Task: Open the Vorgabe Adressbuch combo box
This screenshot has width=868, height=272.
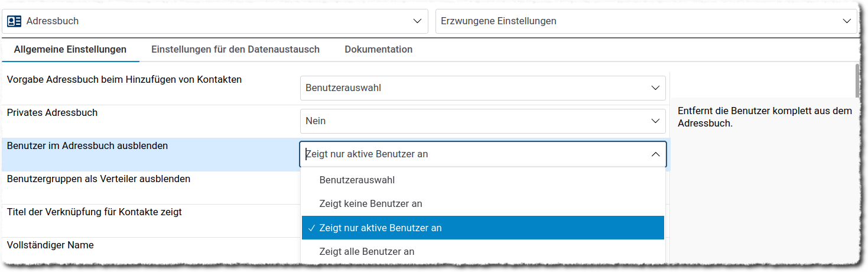Action: click(482, 88)
